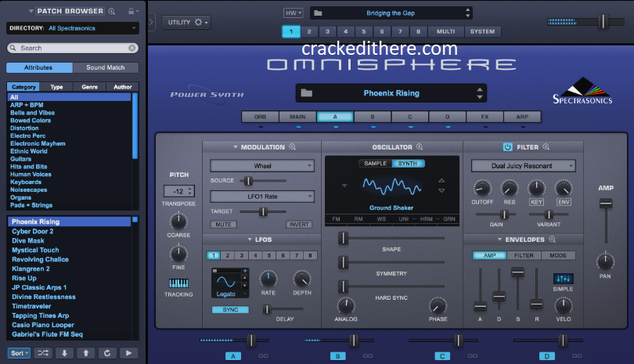Click the refresh browser icon
The height and width of the screenshot is (364, 634).
(x=107, y=353)
